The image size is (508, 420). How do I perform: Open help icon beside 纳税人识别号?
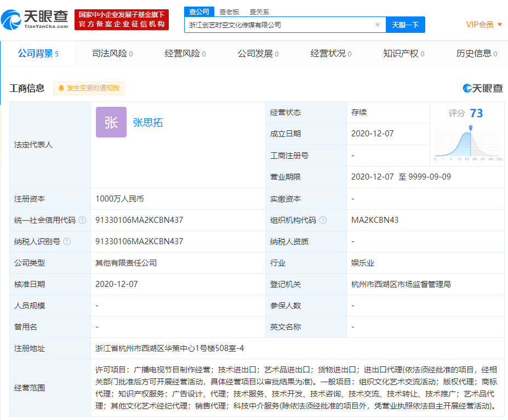point(67,241)
